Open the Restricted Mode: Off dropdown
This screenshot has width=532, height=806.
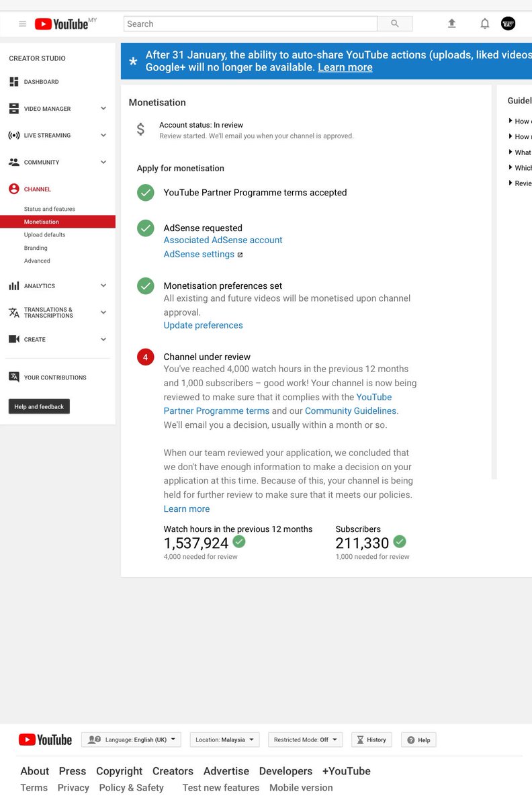click(x=306, y=740)
